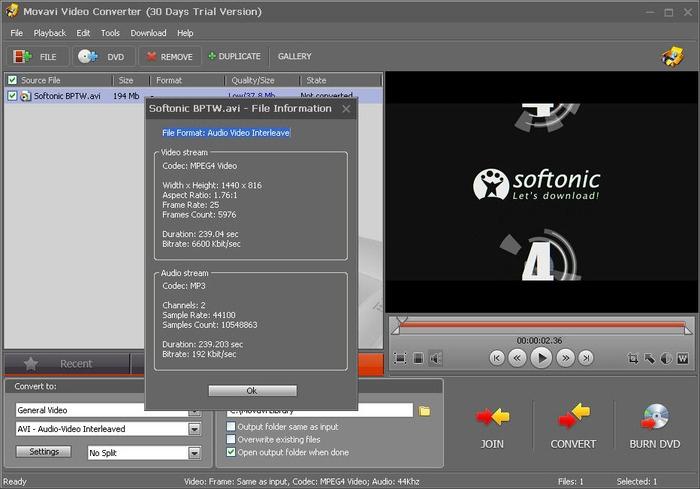Click the Movavi app icon in the title bar

coord(12,11)
